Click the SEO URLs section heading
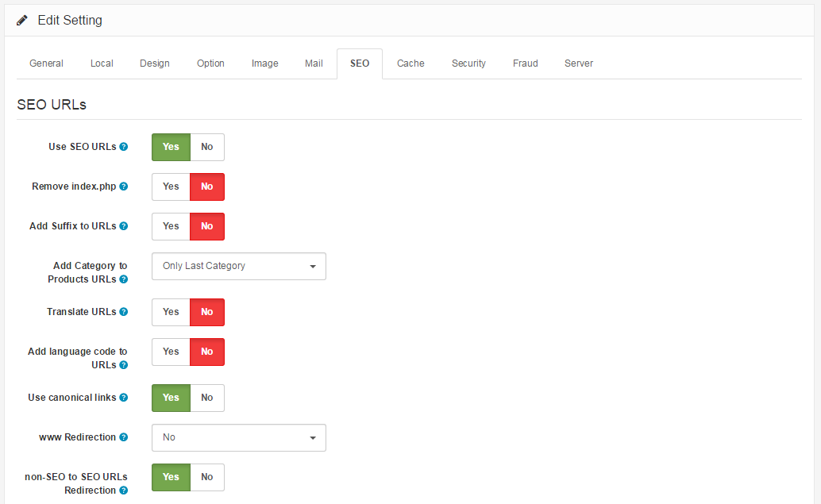The width and height of the screenshot is (821, 504). [52, 105]
